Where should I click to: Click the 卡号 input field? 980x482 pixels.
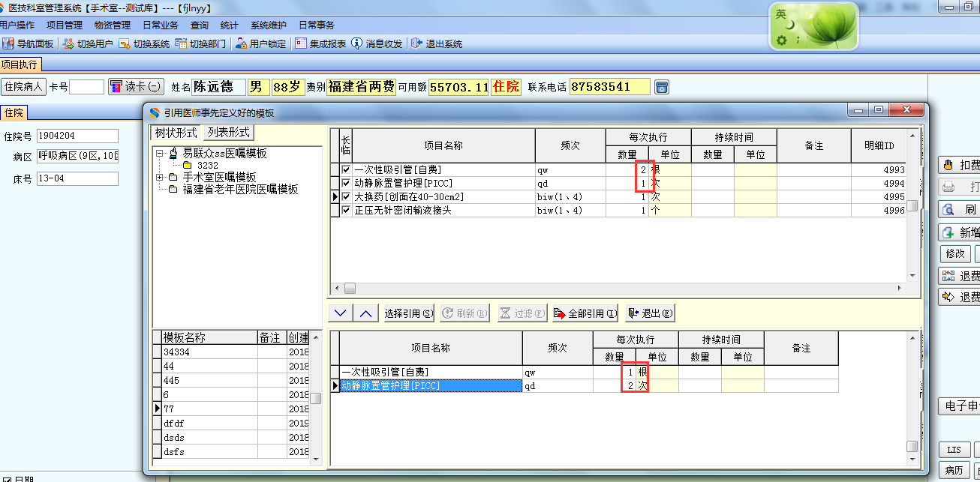pyautogui.click(x=87, y=87)
